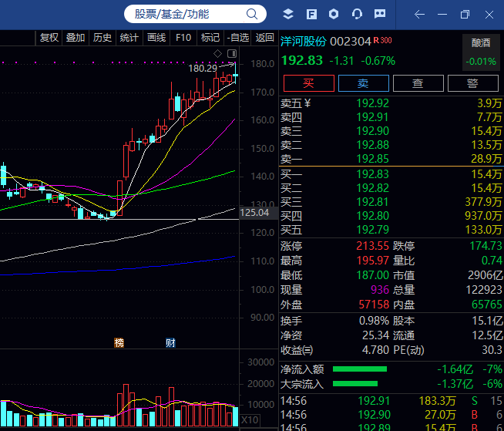Click stock code 002304
Image resolution: width=504 pixels, height=431 pixels.
[x=351, y=42]
